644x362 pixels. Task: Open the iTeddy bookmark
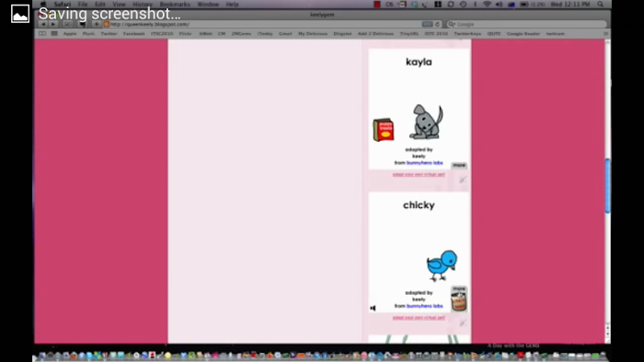[265, 34]
